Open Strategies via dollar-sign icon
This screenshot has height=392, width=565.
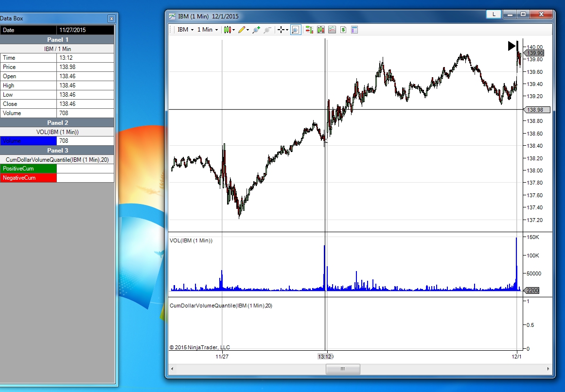[x=343, y=30]
